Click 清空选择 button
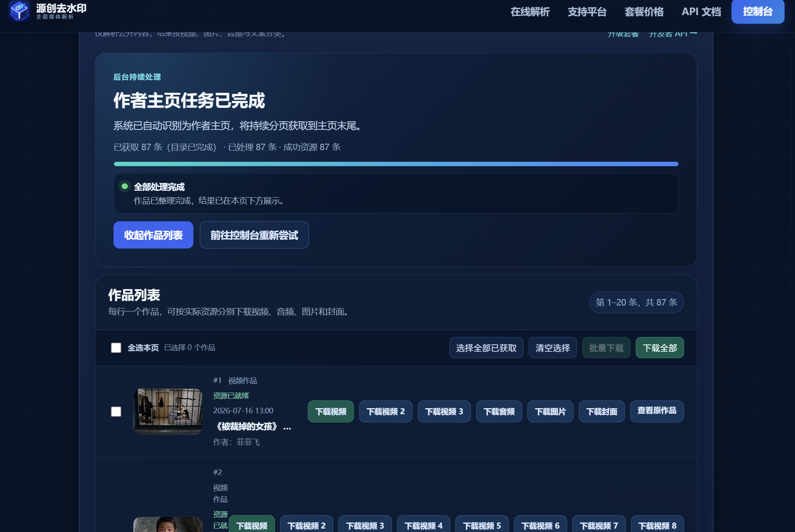 [553, 348]
